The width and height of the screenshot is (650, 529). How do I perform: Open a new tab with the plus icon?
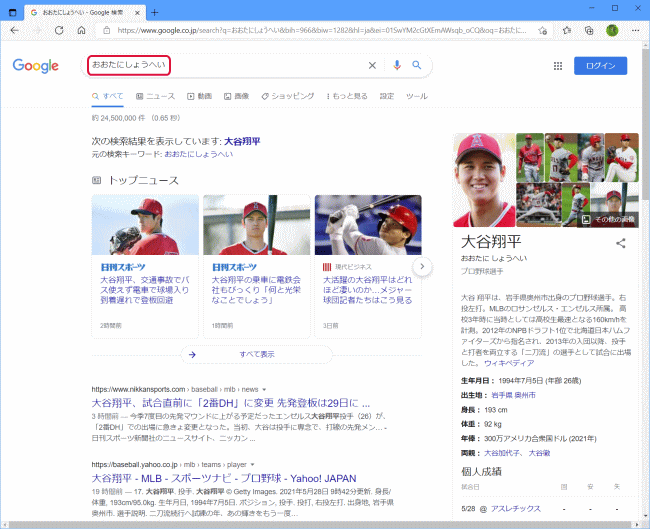(x=155, y=12)
